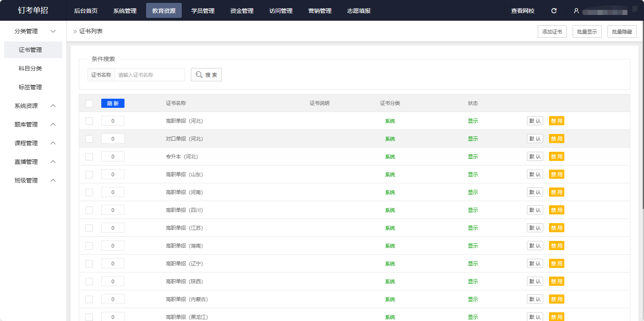The height and width of the screenshot is (321, 644).
Task: Select the 教育资源 top menu
Action: pyautogui.click(x=164, y=11)
